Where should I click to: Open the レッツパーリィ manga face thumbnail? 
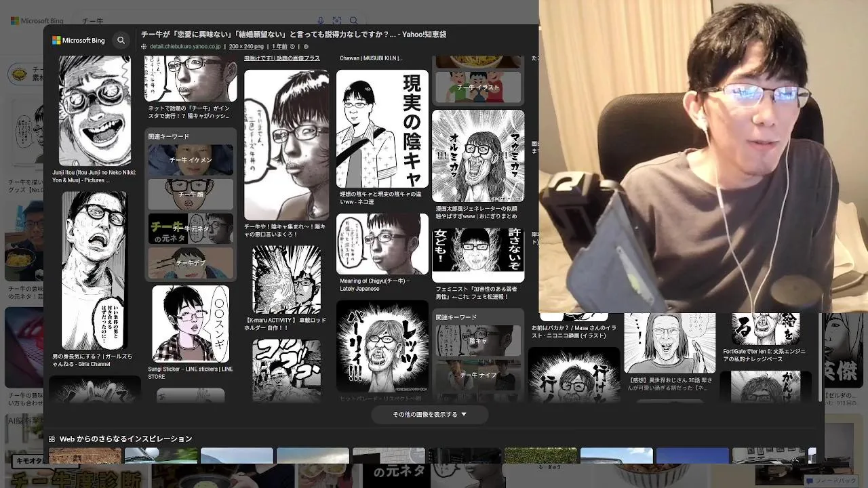pos(382,346)
